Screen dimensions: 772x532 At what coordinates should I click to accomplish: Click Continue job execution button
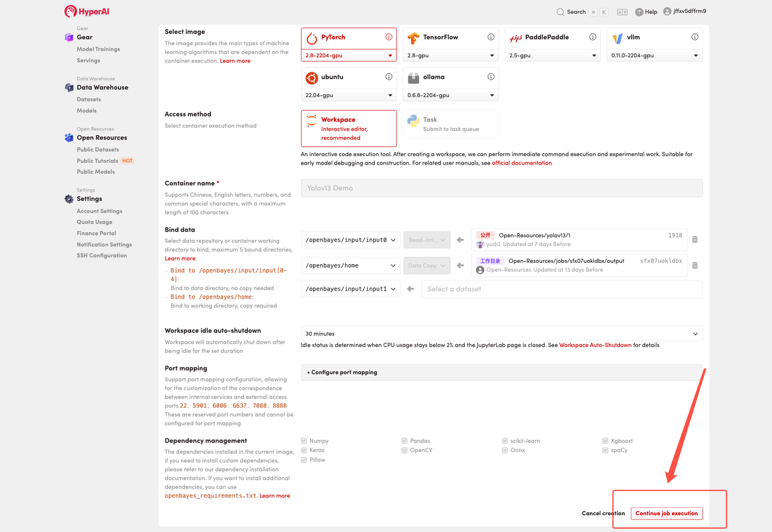point(666,513)
